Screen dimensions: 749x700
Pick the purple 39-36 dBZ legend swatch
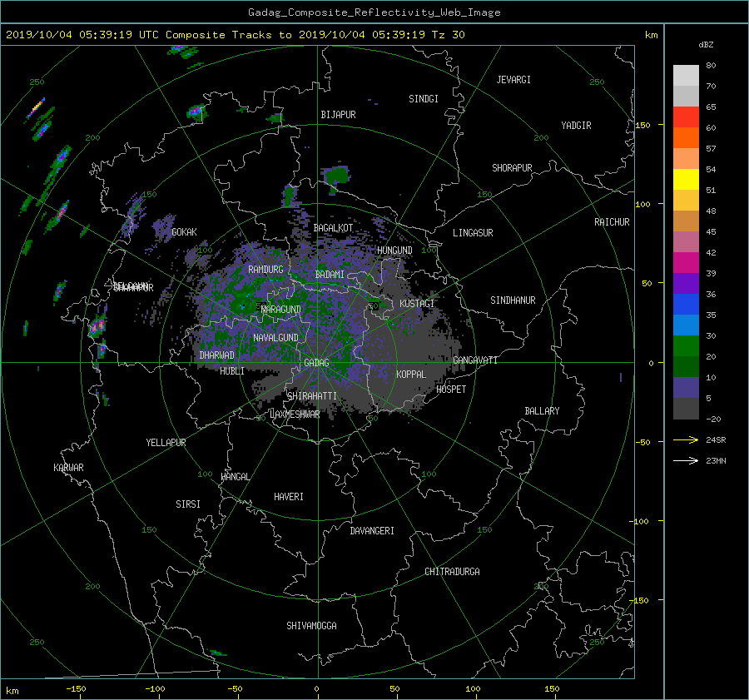point(686,283)
